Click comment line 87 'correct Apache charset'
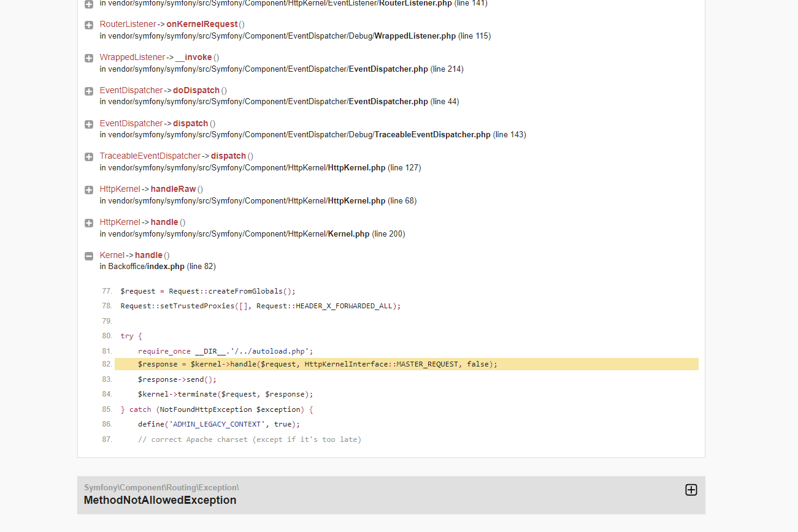 pos(250,439)
